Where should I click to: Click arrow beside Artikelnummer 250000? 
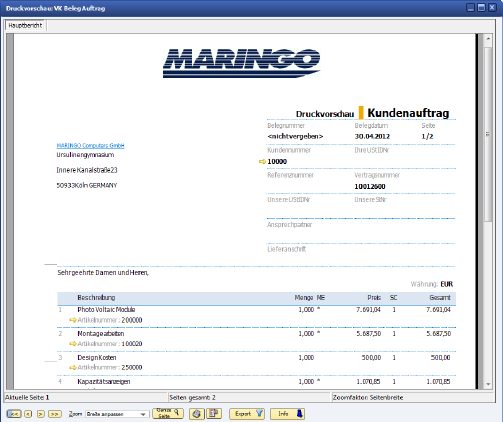click(73, 367)
